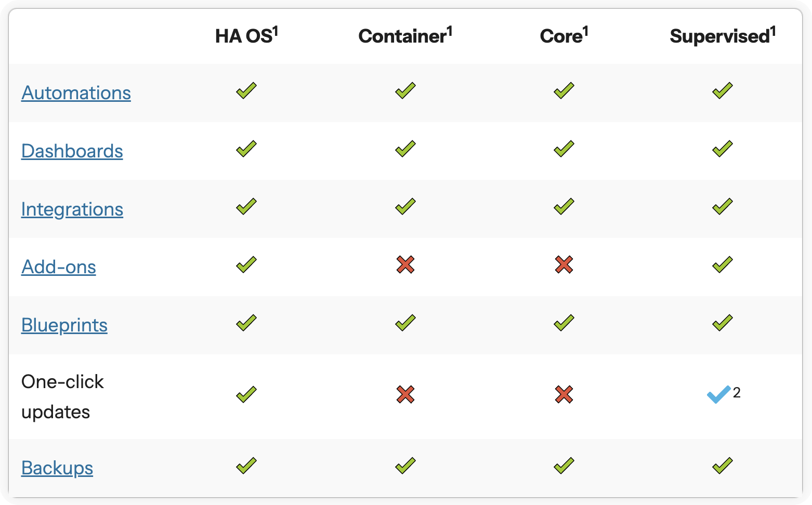This screenshot has height=505, width=812.
Task: Click the HA OS footnote superscript
Action: coord(276,32)
